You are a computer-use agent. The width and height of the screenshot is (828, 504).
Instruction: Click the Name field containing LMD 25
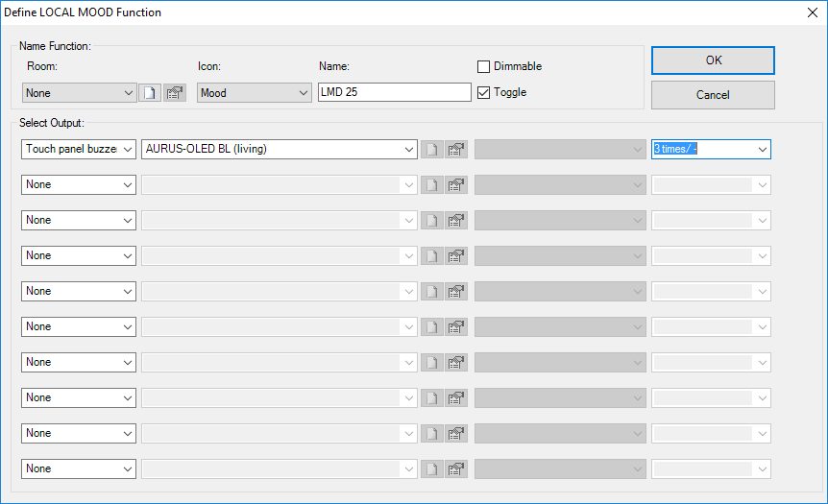[394, 93]
